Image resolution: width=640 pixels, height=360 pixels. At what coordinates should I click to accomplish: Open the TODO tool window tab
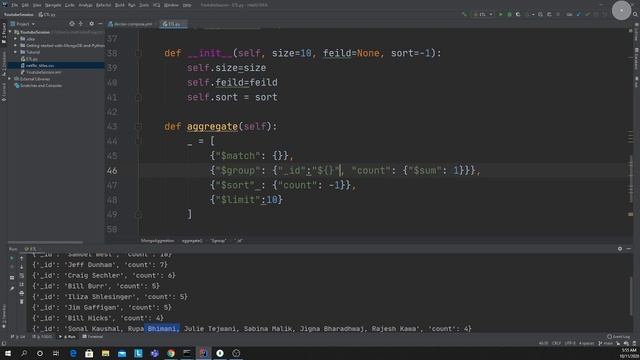click(x=42, y=337)
